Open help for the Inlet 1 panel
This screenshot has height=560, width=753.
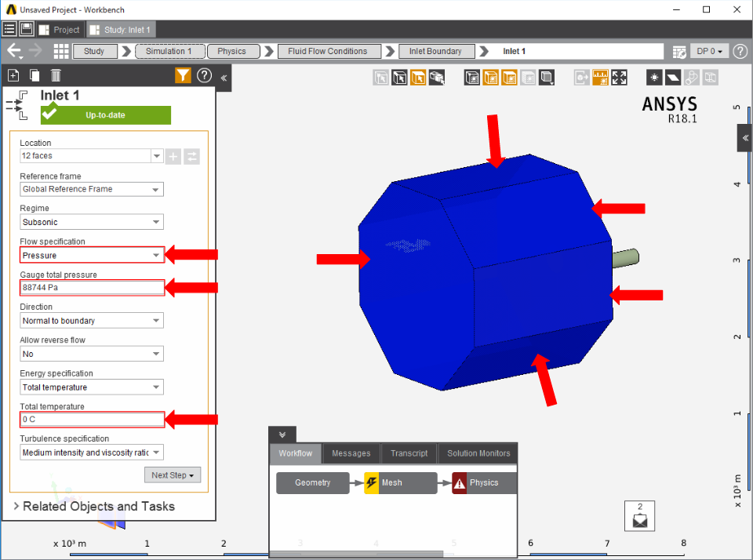click(205, 75)
